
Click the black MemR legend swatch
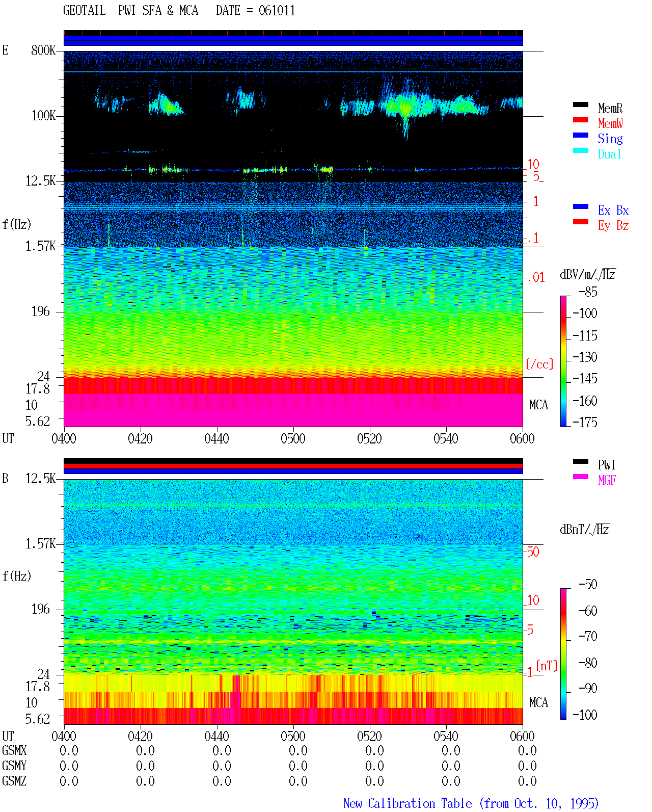tap(581, 104)
